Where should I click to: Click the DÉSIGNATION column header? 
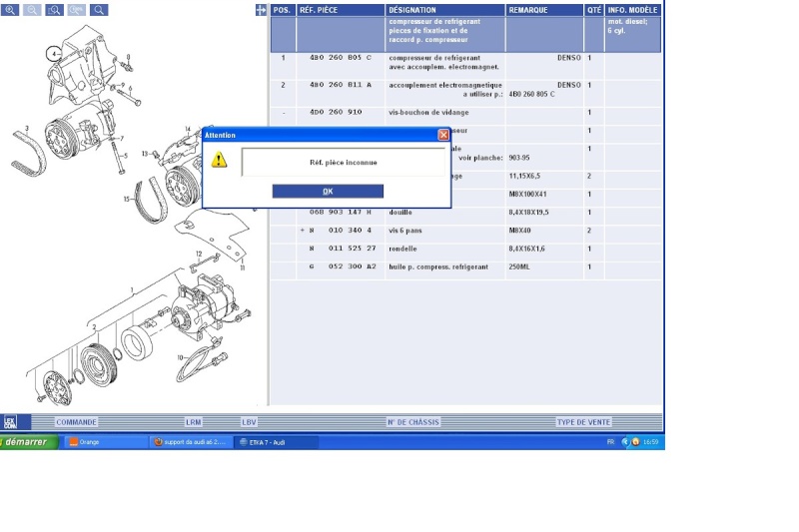coord(411,10)
